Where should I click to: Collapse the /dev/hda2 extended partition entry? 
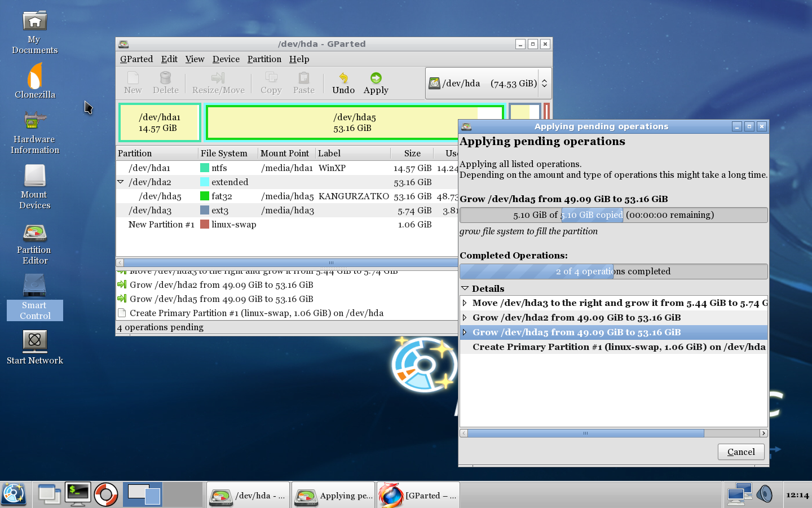(120, 182)
